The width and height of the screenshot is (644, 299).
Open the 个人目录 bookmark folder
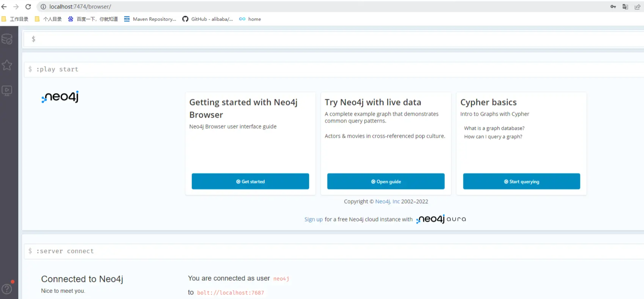tap(48, 19)
